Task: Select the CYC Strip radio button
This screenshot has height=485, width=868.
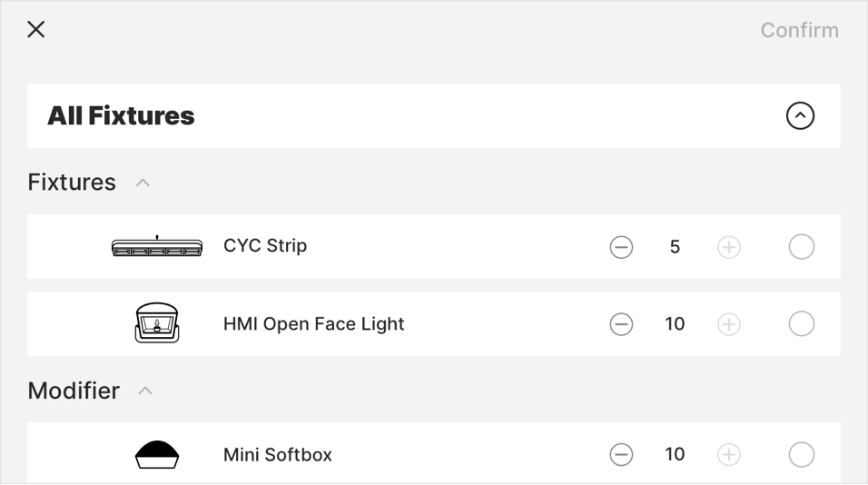Action: 801,247
